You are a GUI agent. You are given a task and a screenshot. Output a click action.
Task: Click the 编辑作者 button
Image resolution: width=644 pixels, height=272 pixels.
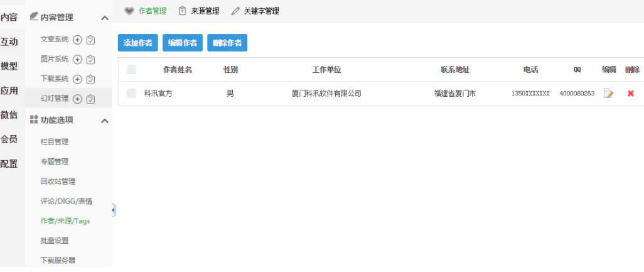click(182, 43)
